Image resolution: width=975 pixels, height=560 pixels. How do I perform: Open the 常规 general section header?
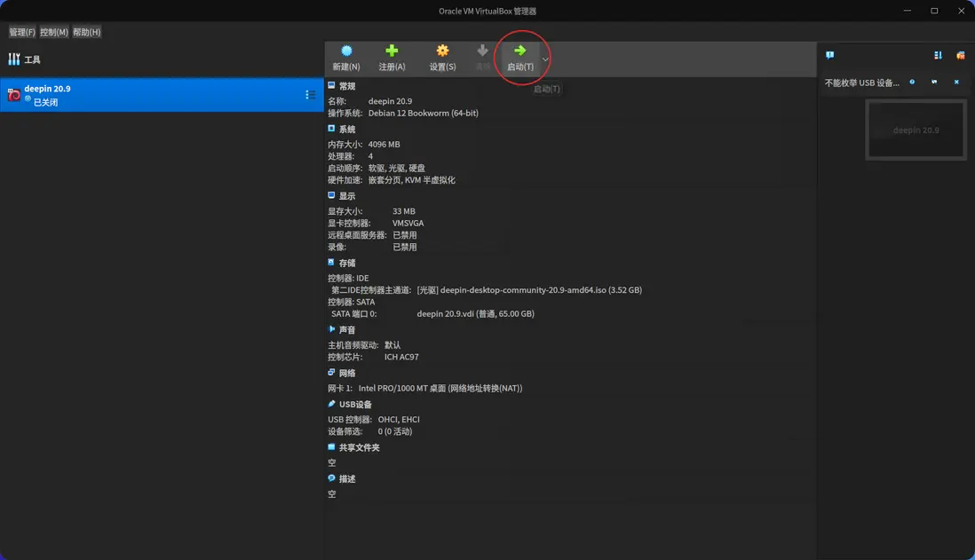[x=347, y=86]
